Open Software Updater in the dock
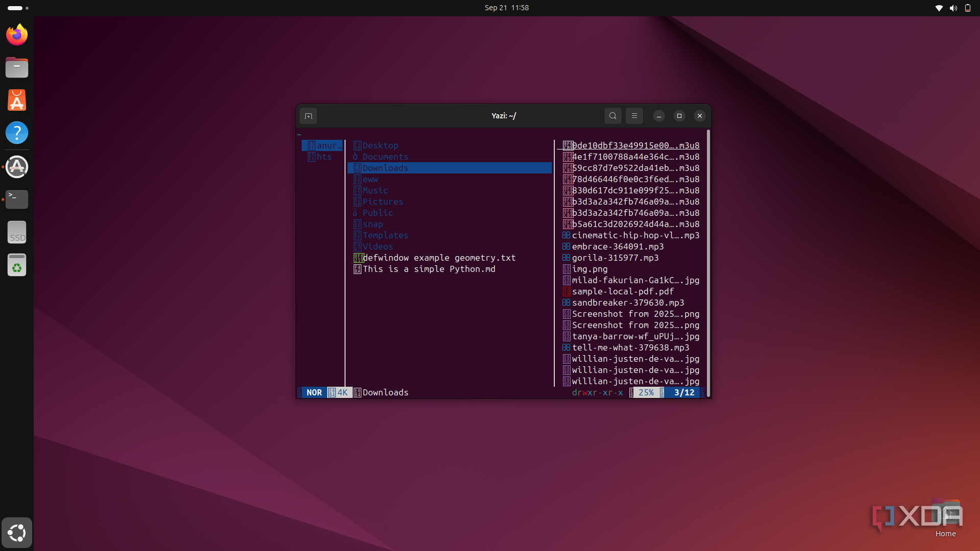The width and height of the screenshot is (980, 551). (x=17, y=167)
